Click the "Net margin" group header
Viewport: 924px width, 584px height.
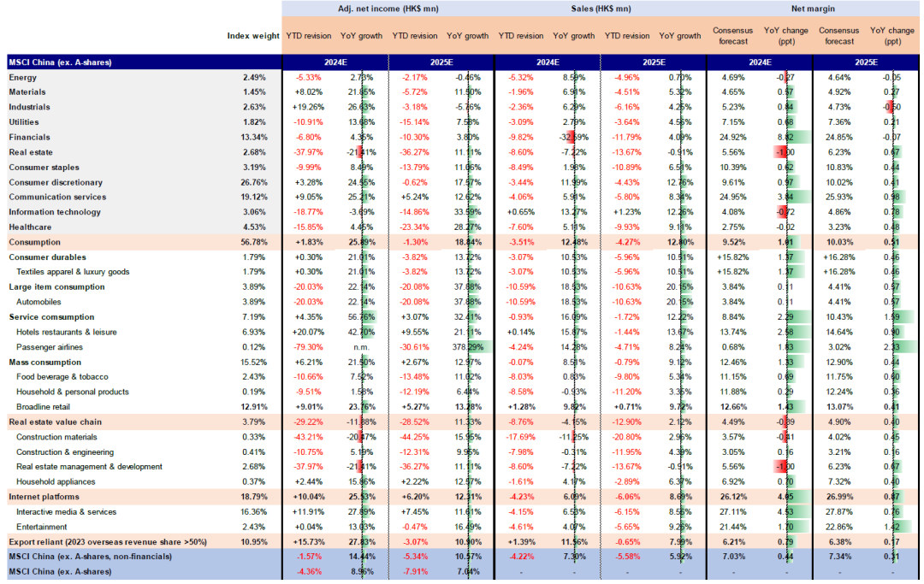(x=814, y=9)
